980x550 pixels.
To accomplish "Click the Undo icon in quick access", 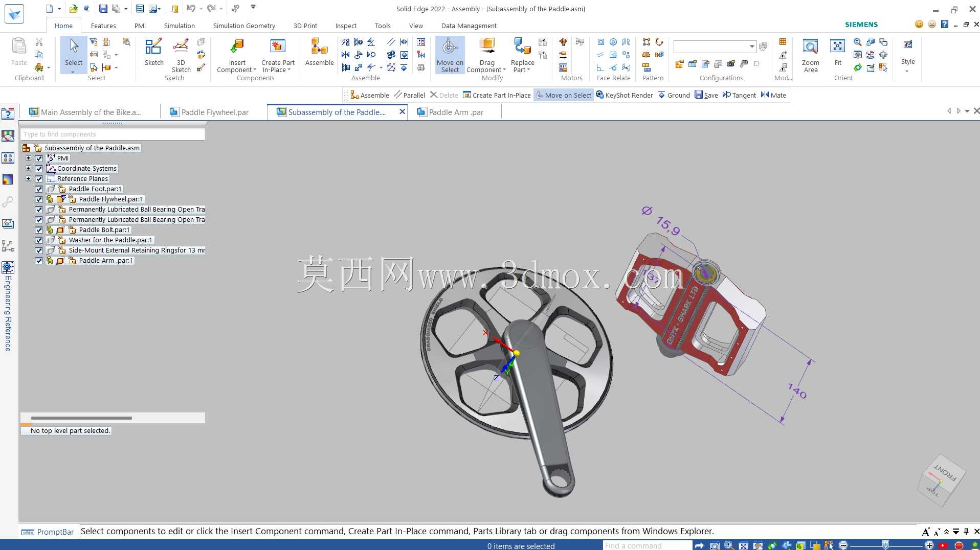I will coord(191,8).
